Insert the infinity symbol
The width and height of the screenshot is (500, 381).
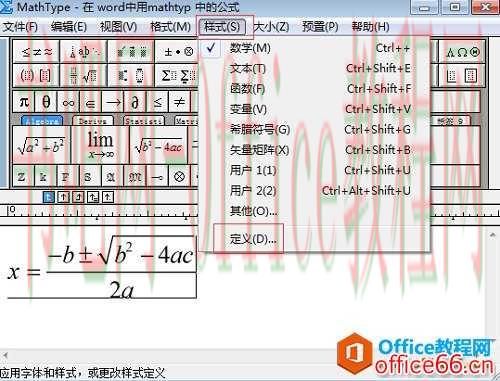tap(68, 102)
